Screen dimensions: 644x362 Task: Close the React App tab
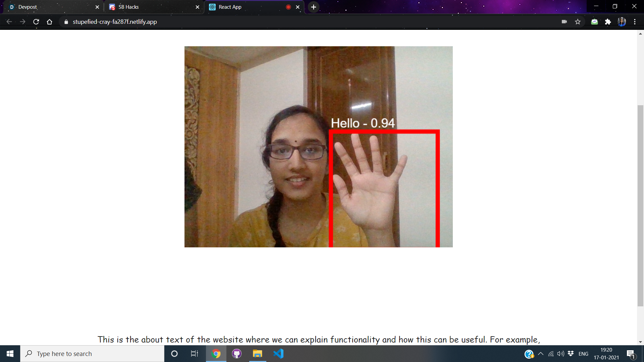(298, 7)
